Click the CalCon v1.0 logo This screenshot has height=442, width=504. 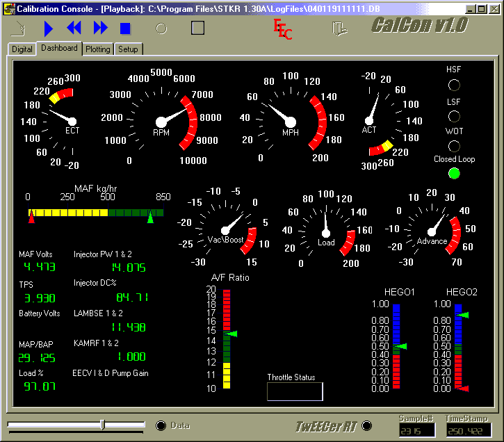tap(420, 26)
